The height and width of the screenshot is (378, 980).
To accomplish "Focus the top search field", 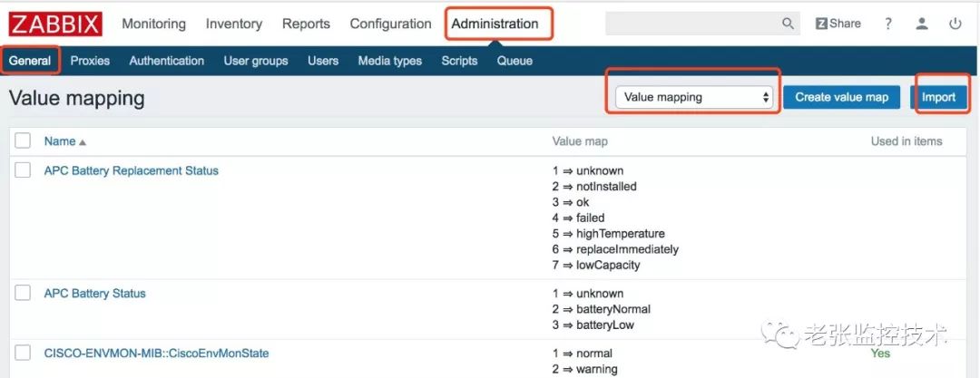I will pyautogui.click(x=691, y=24).
